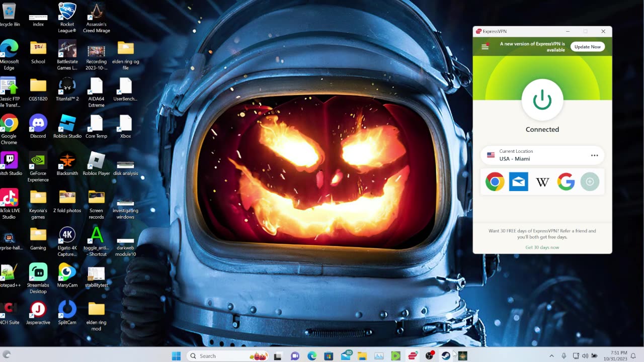Open the ExpressVPN hamburger menu
Screen dimensions: 644x362
(x=485, y=46)
